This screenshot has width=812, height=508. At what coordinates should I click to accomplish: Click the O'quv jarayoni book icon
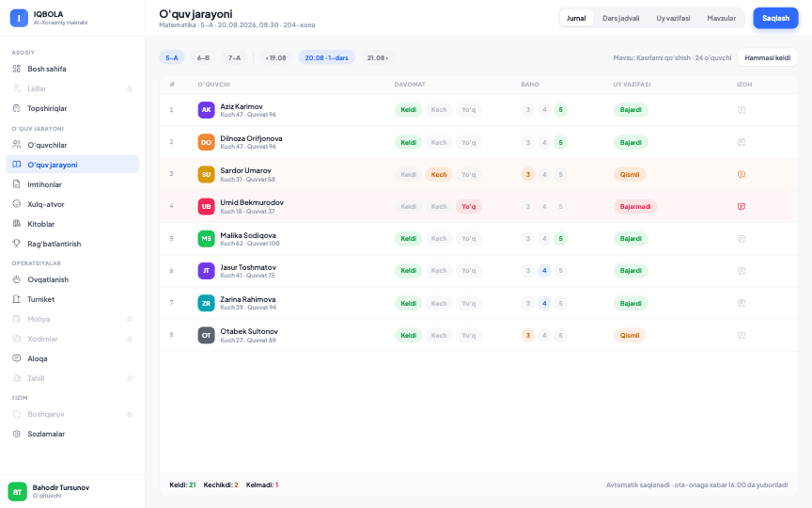click(x=17, y=165)
